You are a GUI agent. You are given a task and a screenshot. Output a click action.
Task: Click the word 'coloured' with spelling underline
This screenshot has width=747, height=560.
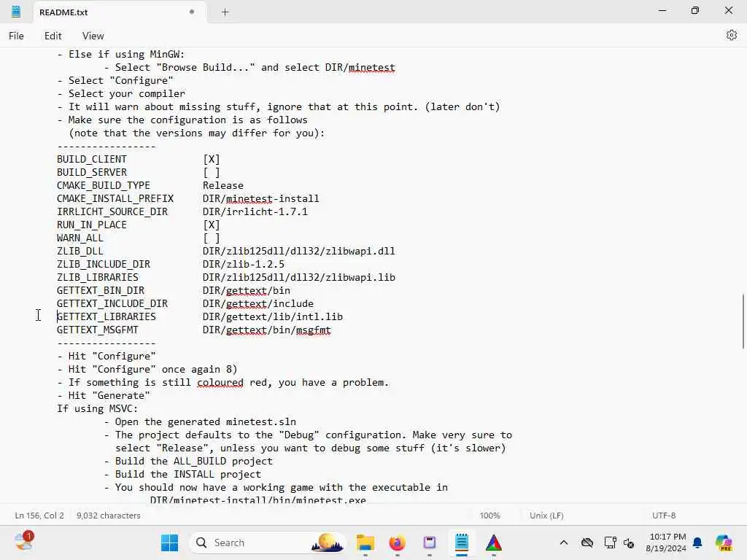click(x=220, y=382)
